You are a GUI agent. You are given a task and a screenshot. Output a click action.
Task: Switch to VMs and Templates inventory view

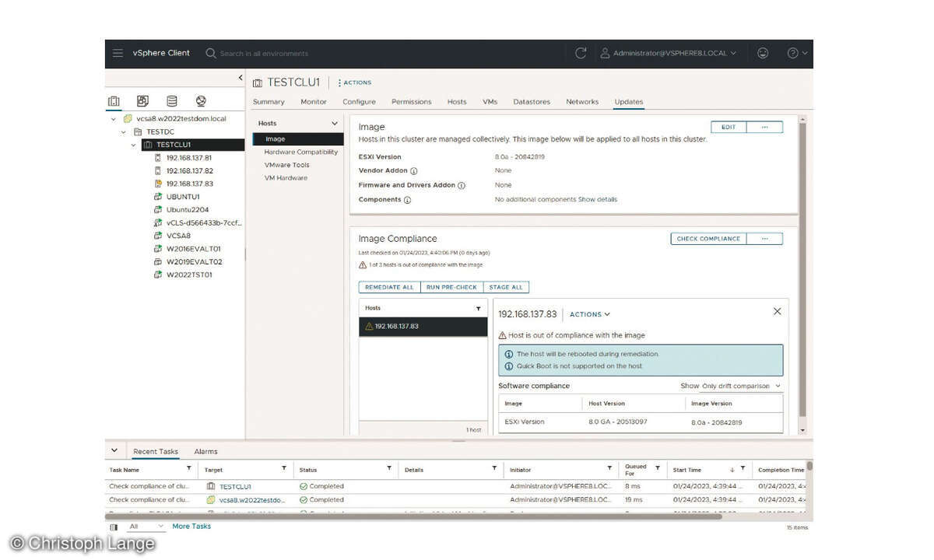[142, 101]
